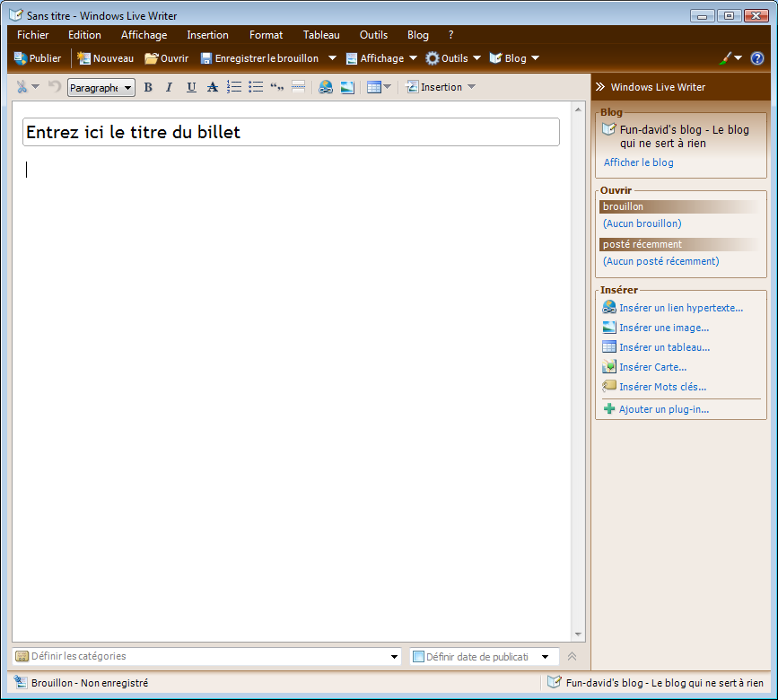Viewport: 778px width, 700px height.
Task: Insert a numbered list
Action: coord(234,87)
